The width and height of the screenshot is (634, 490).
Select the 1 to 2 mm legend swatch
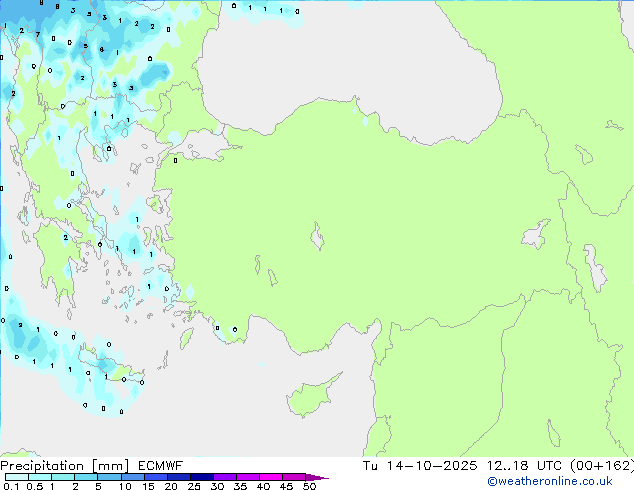63,477
